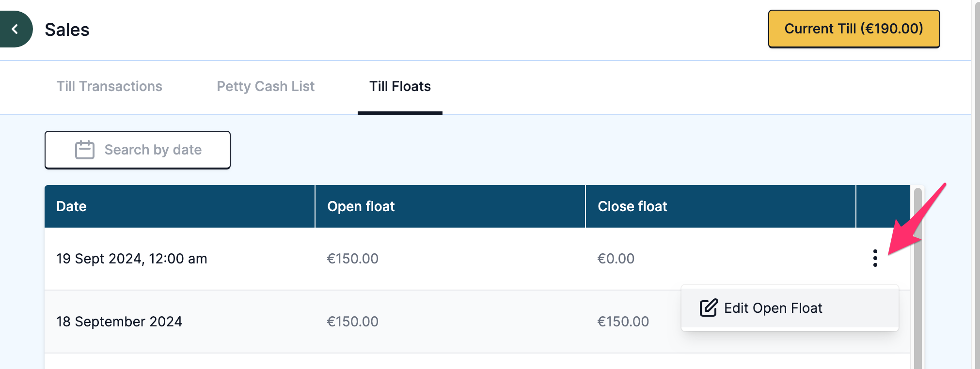Open the Petty Cash List tab
The height and width of the screenshot is (369, 980).
(x=266, y=86)
